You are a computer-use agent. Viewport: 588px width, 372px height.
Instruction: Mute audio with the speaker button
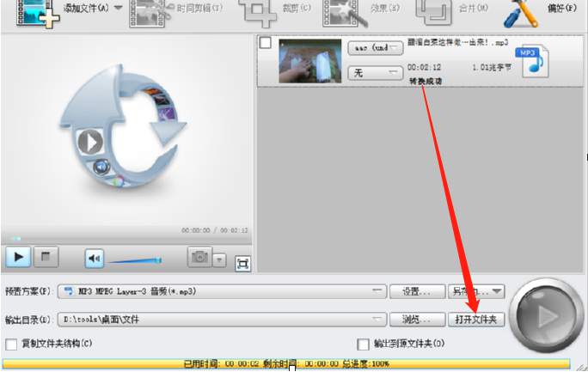pyautogui.click(x=94, y=259)
